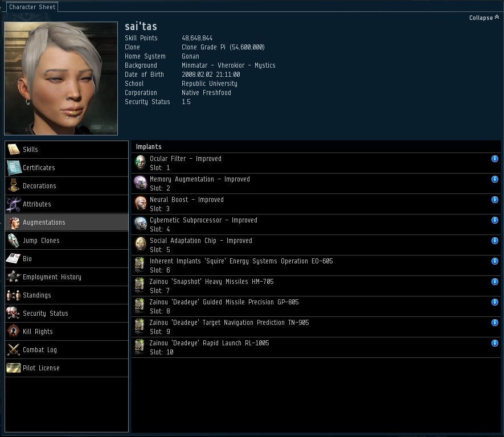This screenshot has width=504, height=437.
Task: Click Native Freshfood corporation name
Action: tap(206, 93)
